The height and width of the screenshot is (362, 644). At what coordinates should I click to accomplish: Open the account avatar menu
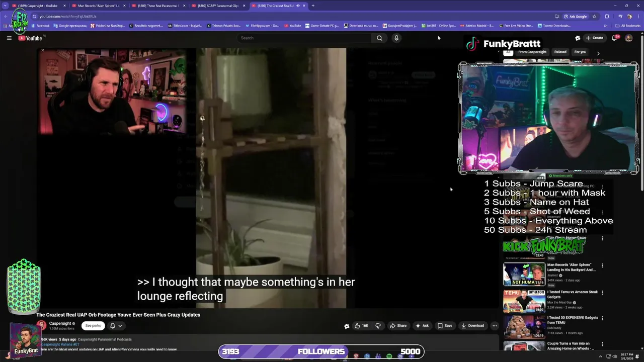tap(629, 38)
